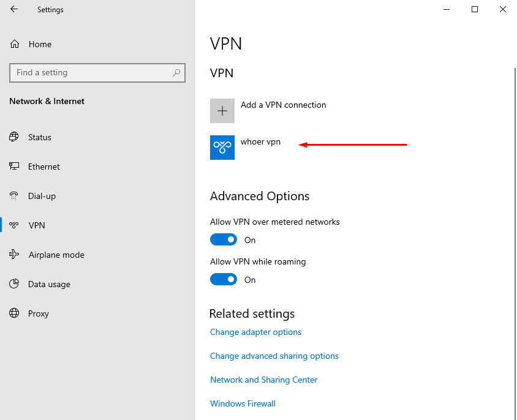The image size is (517, 420).
Task: Turn off Allow VPN over metered networks
Action: [x=224, y=239]
